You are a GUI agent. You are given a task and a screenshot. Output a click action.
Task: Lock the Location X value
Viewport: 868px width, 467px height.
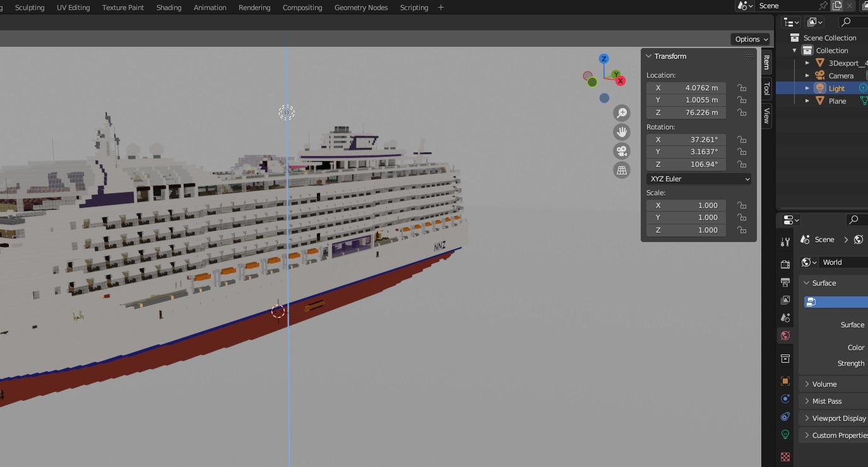pyautogui.click(x=742, y=88)
